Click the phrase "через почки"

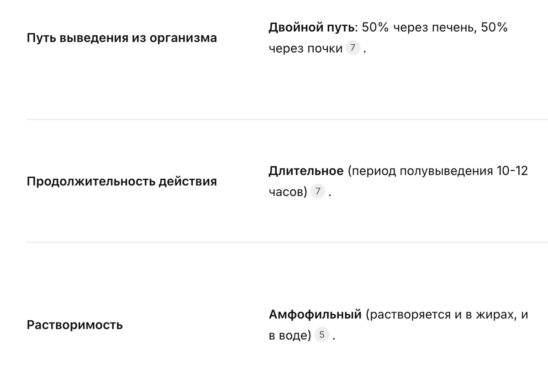coord(306,48)
